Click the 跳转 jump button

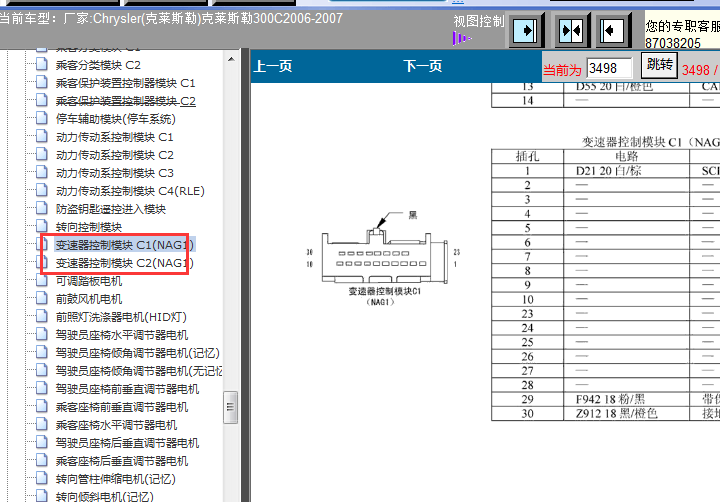(659, 65)
